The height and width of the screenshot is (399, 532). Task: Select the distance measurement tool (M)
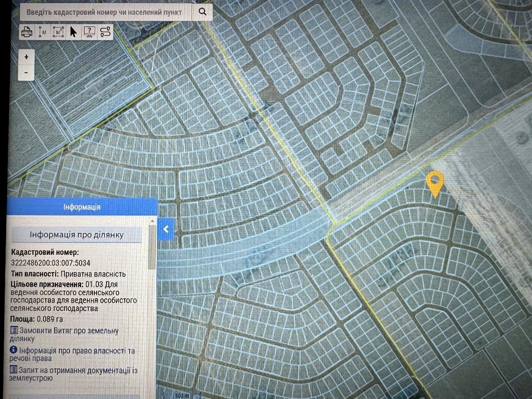pyautogui.click(x=42, y=32)
